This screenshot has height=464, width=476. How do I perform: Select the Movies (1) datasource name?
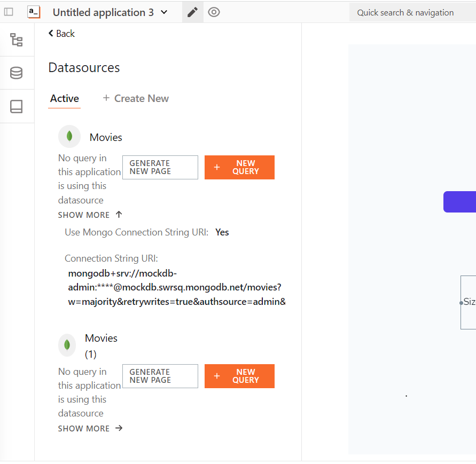click(101, 346)
